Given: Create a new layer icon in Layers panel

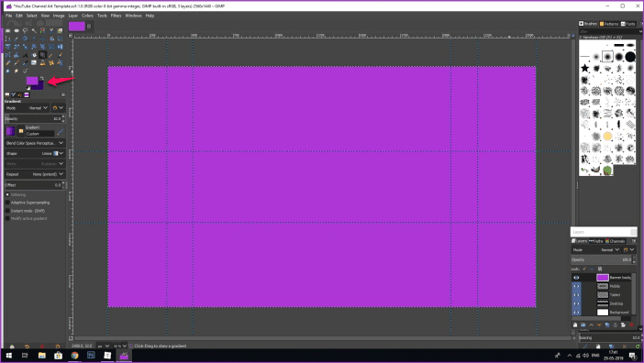Looking at the screenshot, I should tap(575, 324).
